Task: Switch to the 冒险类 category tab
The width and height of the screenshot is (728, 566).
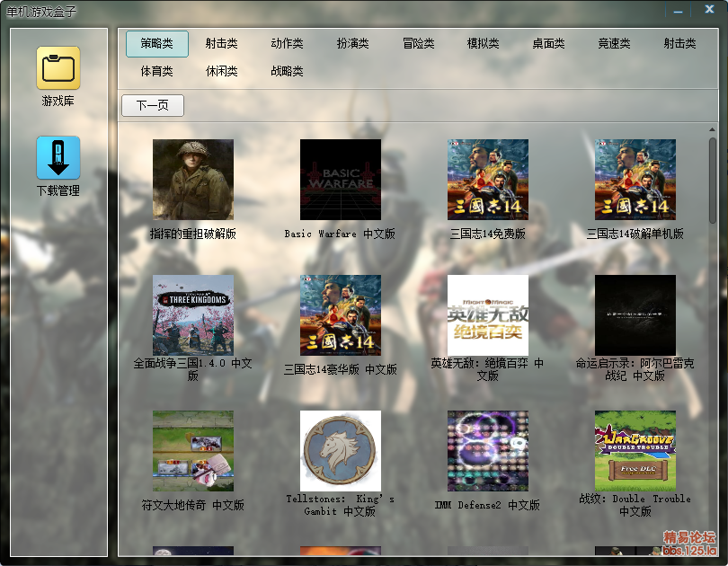Action: pos(418,44)
